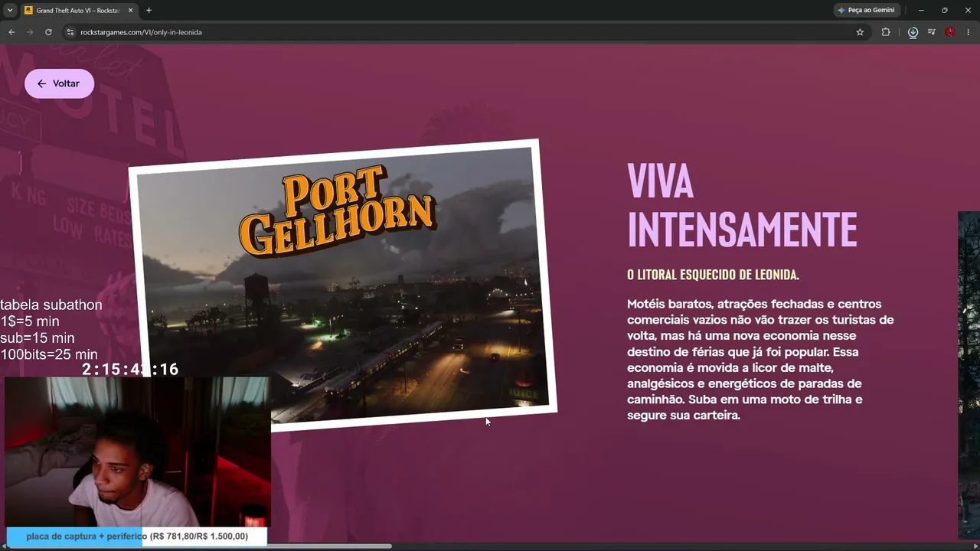The image size is (980, 551).
Task: Open the tab search dropdown arrow
Action: [10, 10]
